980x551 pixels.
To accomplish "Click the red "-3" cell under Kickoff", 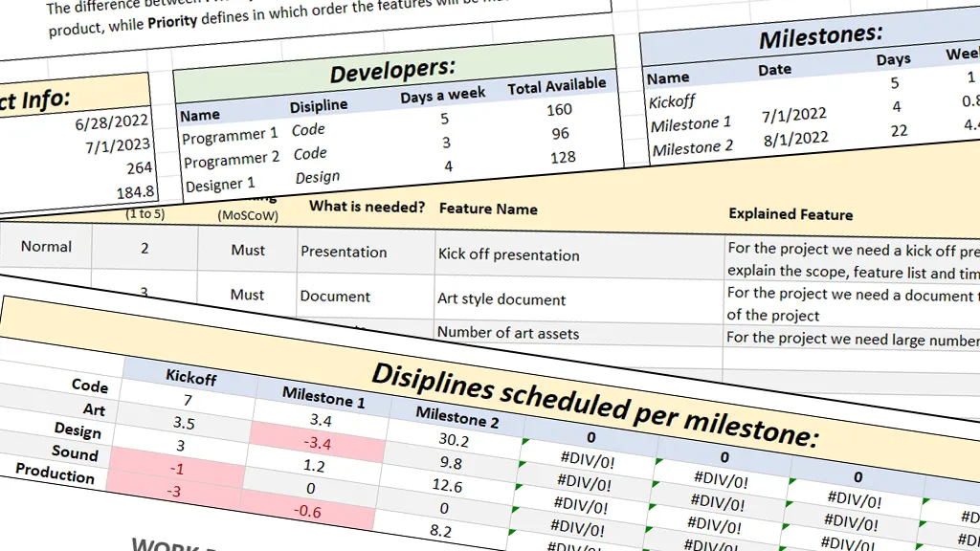I will coord(174,492).
